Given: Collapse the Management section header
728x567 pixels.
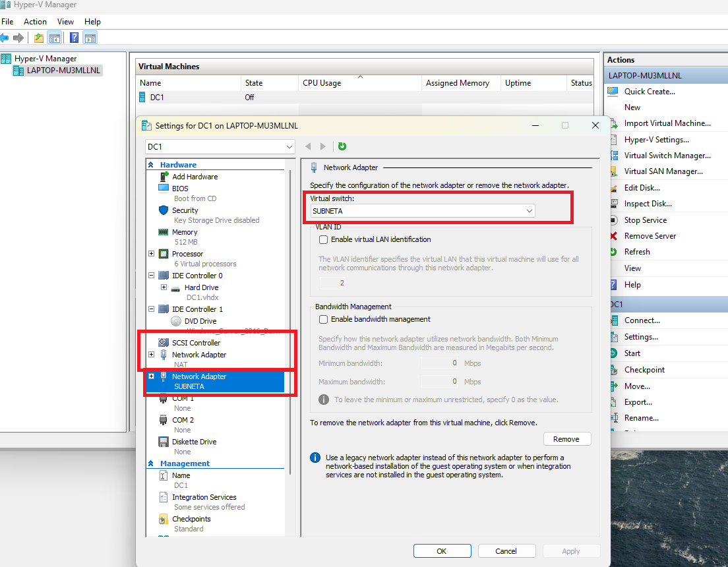Looking at the screenshot, I should point(151,463).
